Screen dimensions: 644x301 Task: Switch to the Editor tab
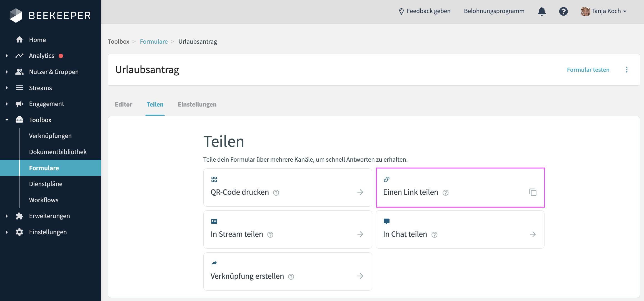coord(123,104)
